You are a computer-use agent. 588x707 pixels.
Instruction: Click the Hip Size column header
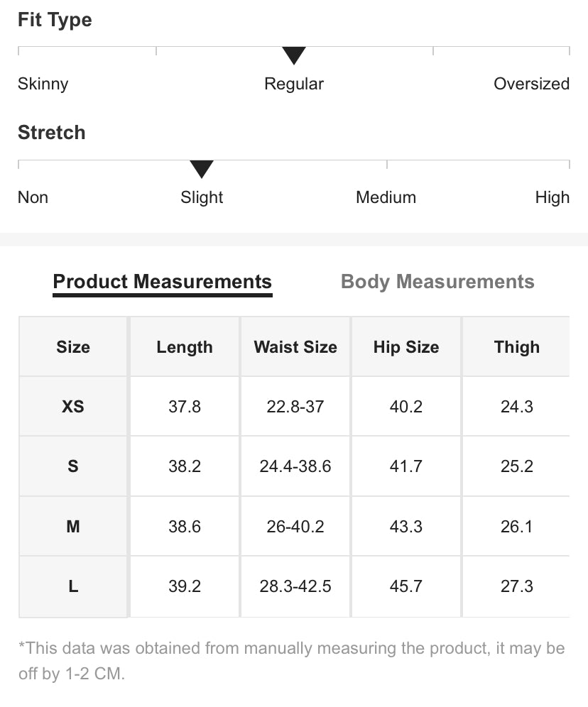[406, 347]
